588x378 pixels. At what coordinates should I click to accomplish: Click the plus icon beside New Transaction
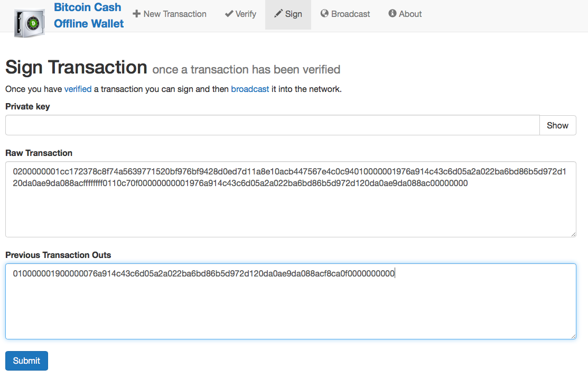136,14
